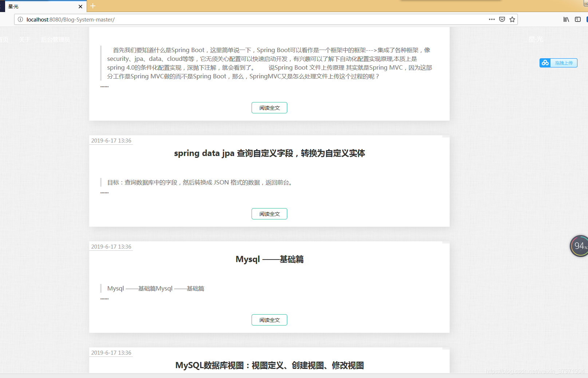Click the site information icon in address bar
This screenshot has height=378, width=588.
click(20, 19)
